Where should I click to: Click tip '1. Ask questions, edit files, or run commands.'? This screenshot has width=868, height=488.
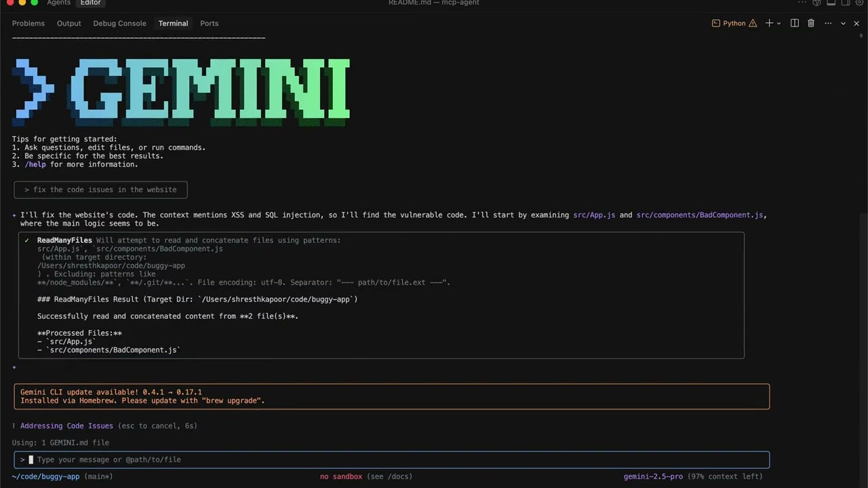click(x=108, y=147)
